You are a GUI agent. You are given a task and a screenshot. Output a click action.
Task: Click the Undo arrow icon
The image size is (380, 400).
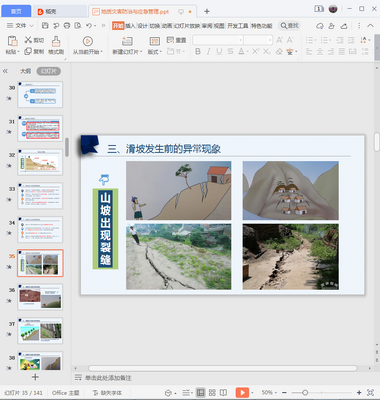(89, 26)
